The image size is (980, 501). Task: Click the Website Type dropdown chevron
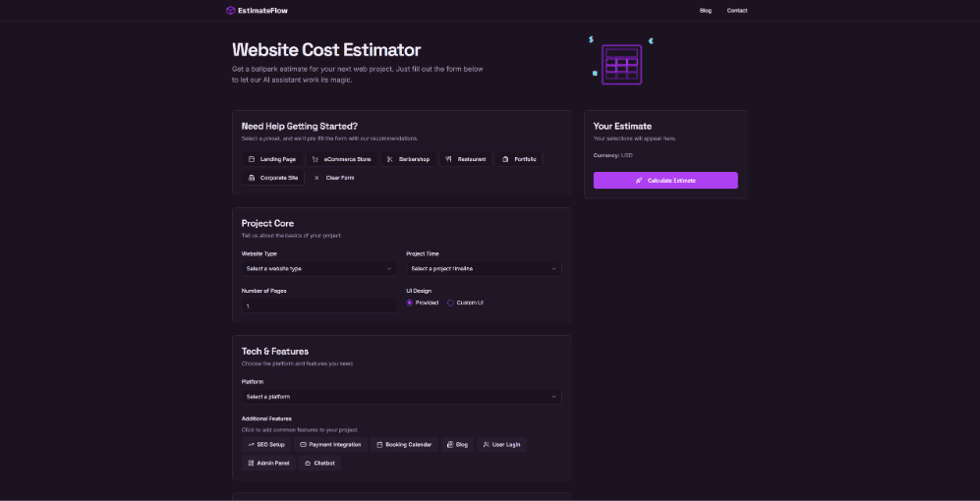coord(388,268)
